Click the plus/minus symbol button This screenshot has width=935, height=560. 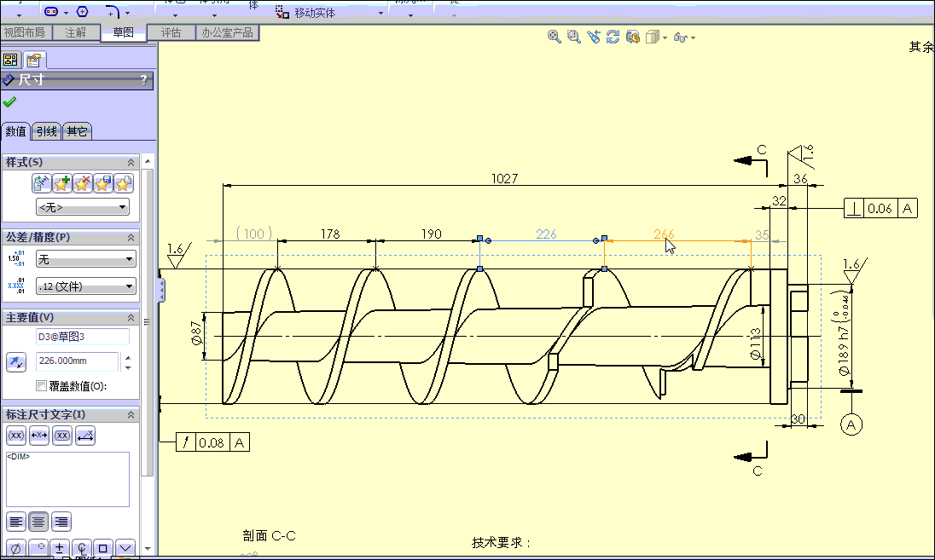[x=60, y=547]
